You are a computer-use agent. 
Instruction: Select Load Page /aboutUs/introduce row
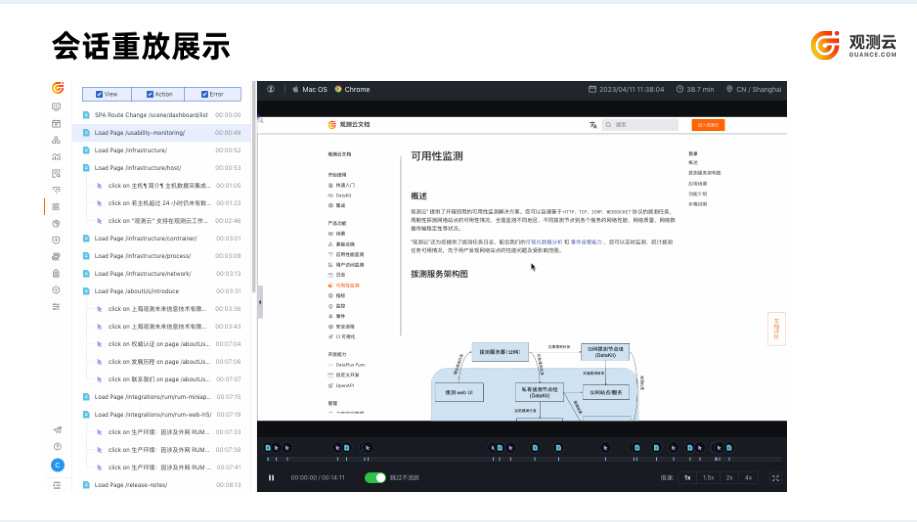[x=162, y=291]
